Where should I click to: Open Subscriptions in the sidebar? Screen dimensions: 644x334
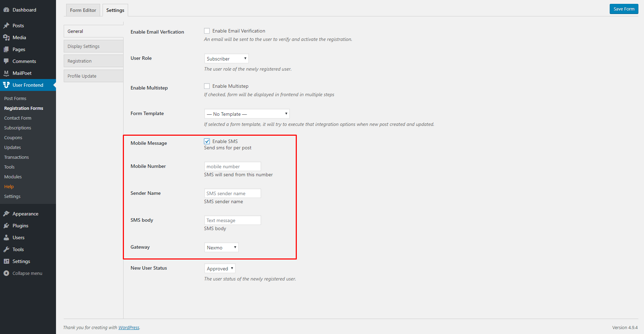pyautogui.click(x=17, y=128)
